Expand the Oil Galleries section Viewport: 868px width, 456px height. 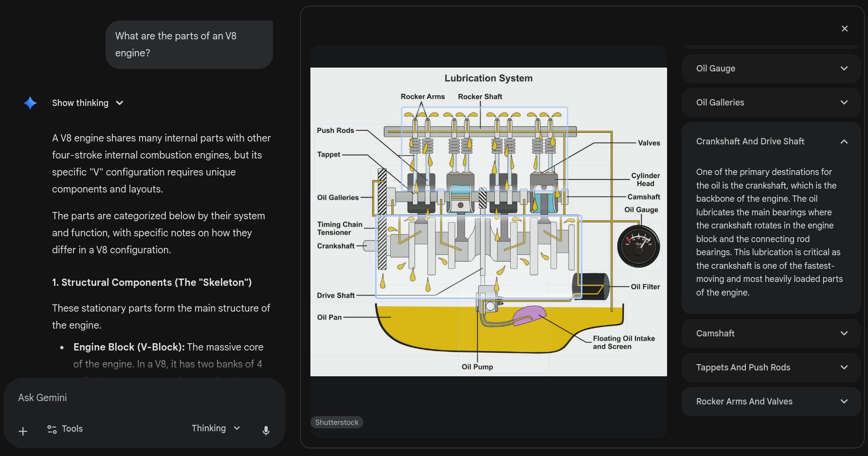tap(771, 103)
